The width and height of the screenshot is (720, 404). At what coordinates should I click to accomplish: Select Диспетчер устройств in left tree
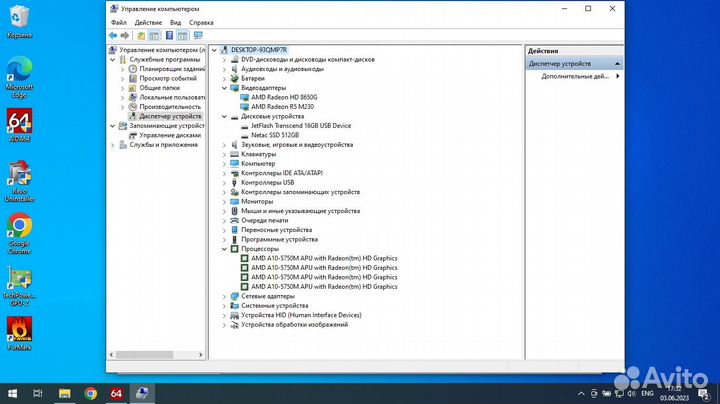(170, 116)
